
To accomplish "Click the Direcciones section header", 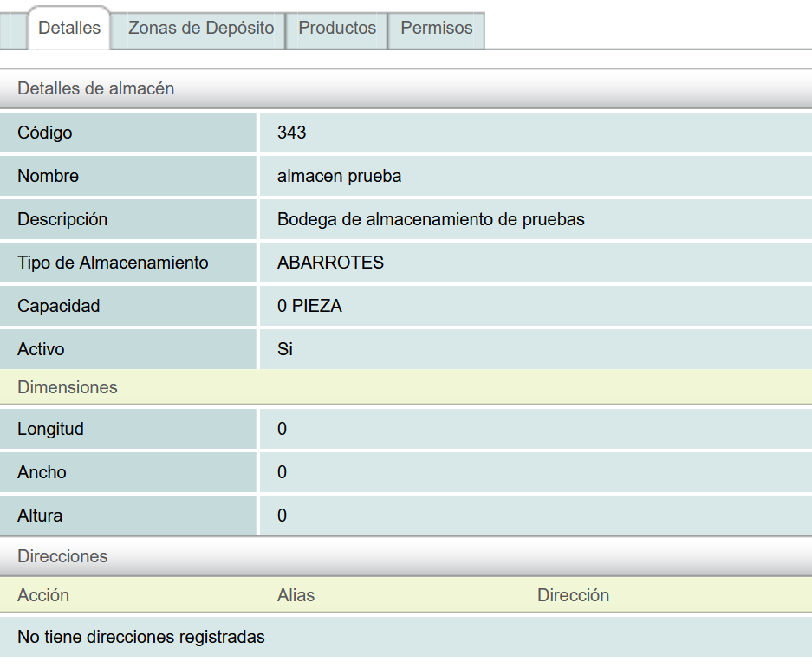I will pyautogui.click(x=62, y=556).
